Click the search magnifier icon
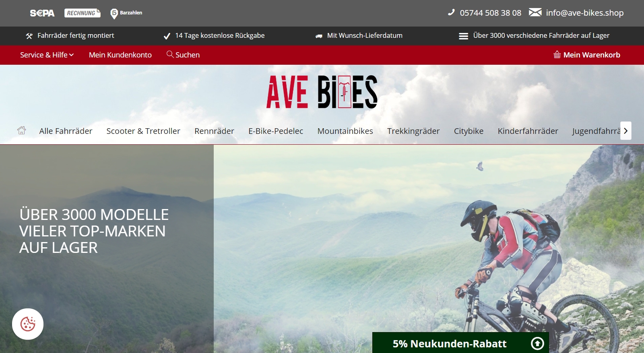The width and height of the screenshot is (644, 353). pyautogui.click(x=170, y=54)
